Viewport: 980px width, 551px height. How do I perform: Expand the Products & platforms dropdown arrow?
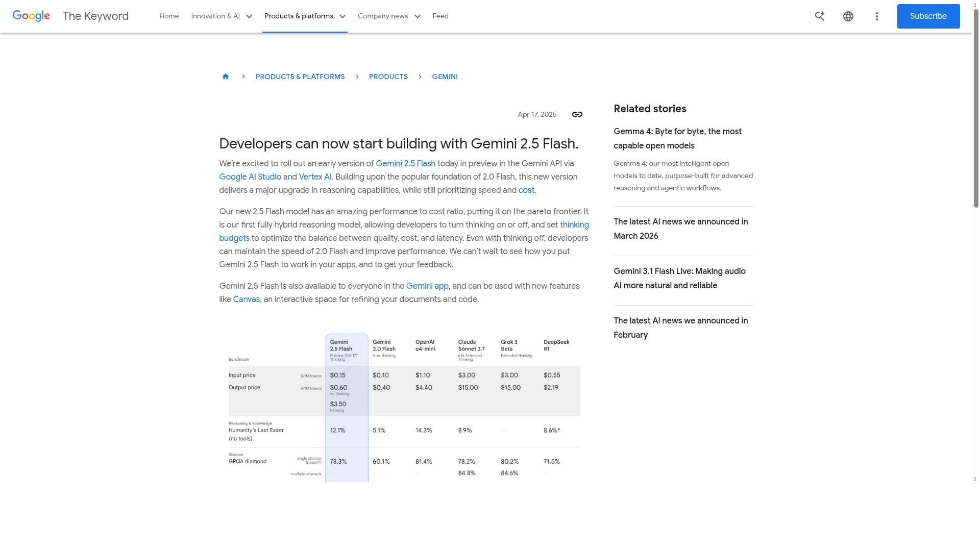[342, 16]
